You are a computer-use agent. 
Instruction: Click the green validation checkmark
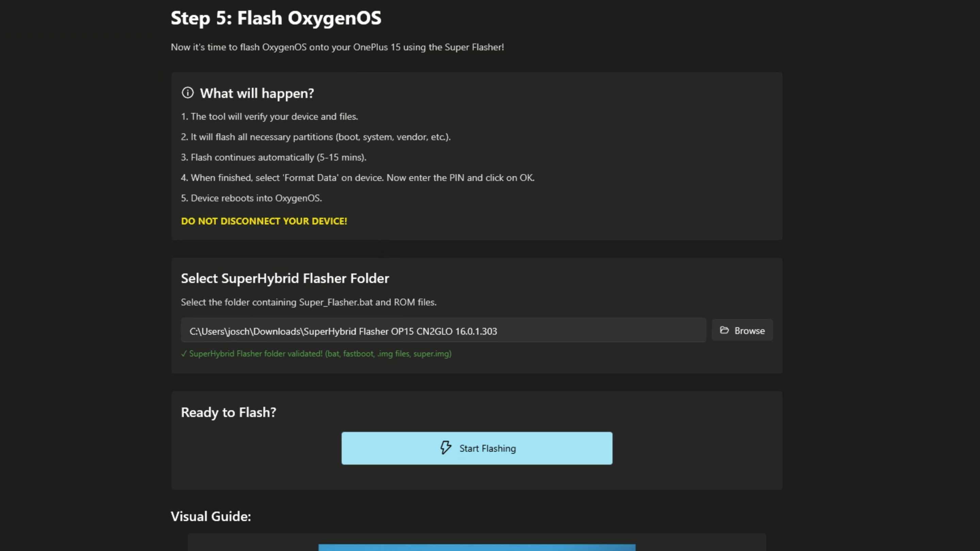[184, 354]
